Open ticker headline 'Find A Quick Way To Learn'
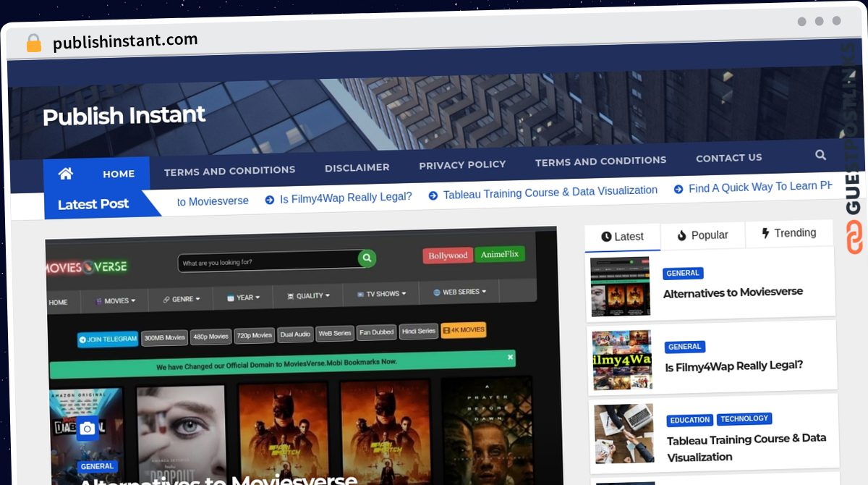This screenshot has height=485, width=868. click(760, 187)
